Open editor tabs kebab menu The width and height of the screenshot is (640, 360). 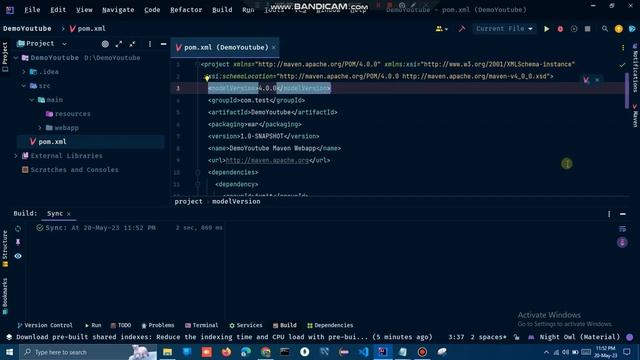click(622, 48)
